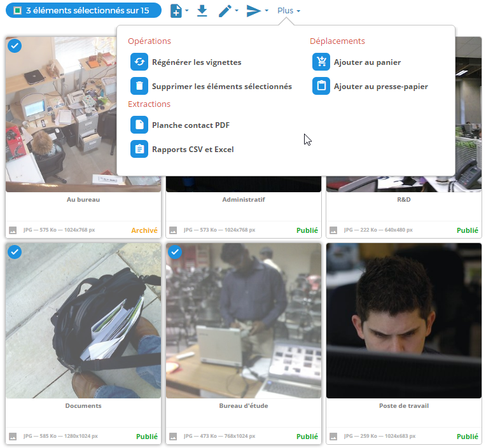Click the add-file icon in toolbar
The height and width of the screenshot is (448, 486).
click(x=176, y=11)
